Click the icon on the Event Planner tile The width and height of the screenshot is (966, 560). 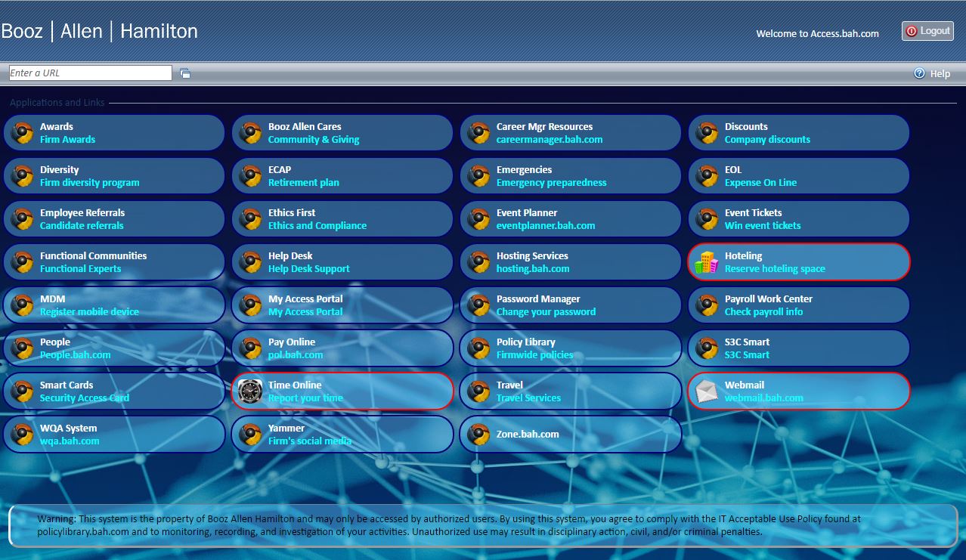coord(478,219)
